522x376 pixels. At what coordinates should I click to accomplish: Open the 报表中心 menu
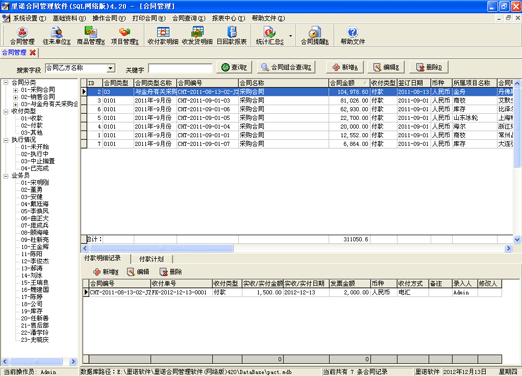pyautogui.click(x=228, y=18)
